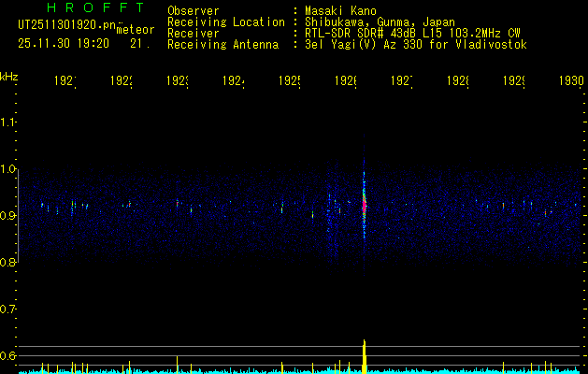Click the 1925 time axis label

coord(290,80)
